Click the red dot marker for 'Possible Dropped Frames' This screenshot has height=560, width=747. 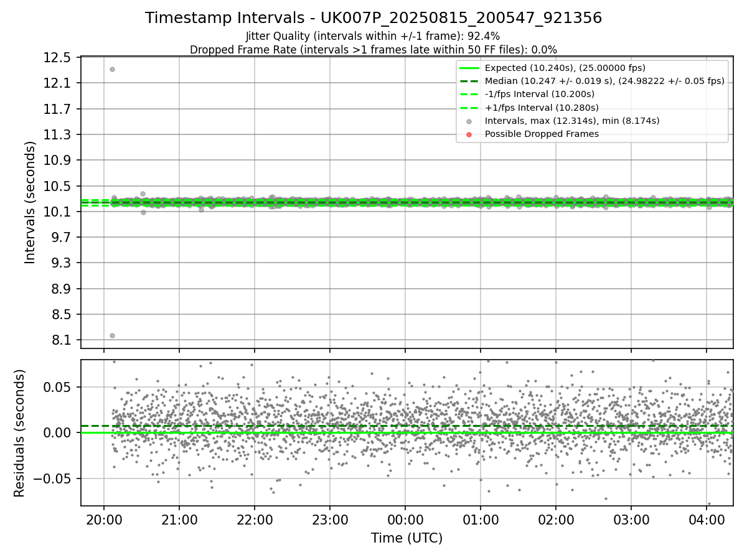click(469, 134)
